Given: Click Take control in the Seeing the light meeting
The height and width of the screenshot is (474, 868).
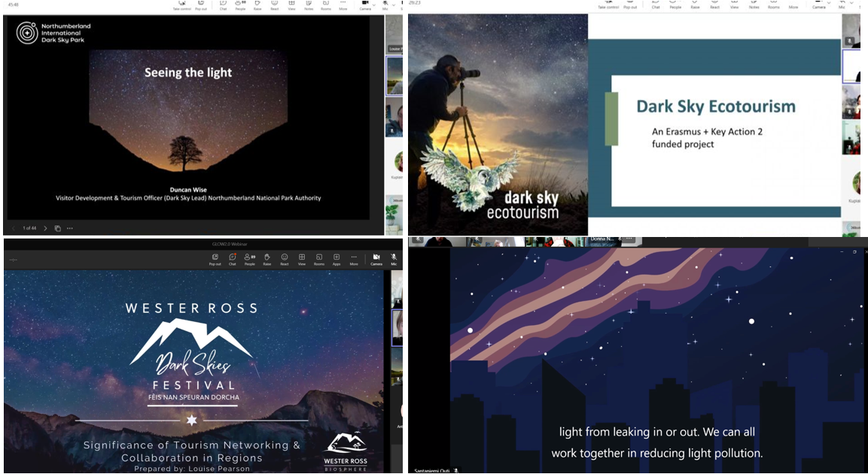Looking at the screenshot, I should pyautogui.click(x=182, y=5).
